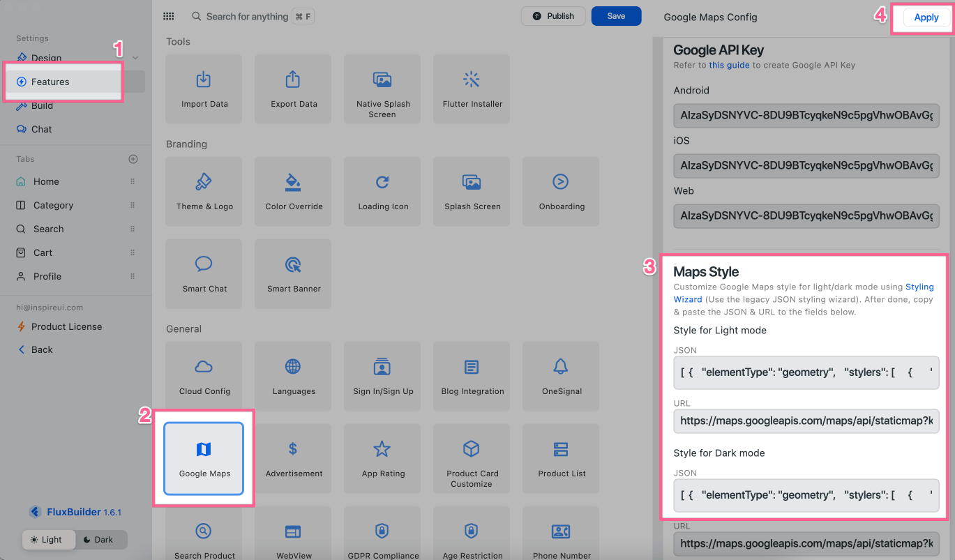Switch to Light mode
Screen dimensions: 955x560
(x=45, y=540)
